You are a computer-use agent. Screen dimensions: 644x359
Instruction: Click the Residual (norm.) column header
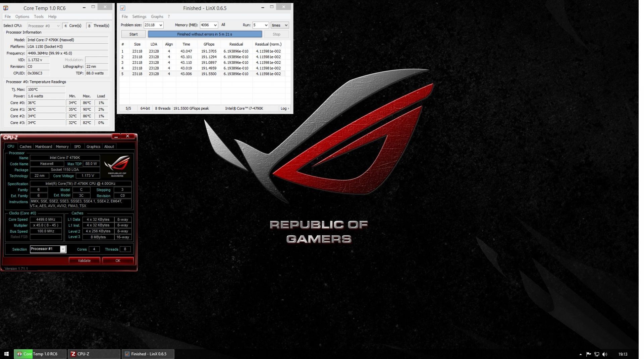268,44
